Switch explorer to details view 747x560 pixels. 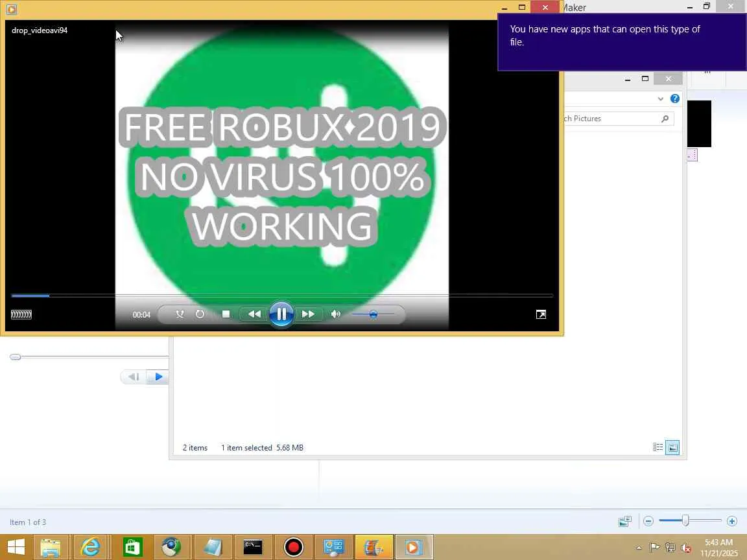pos(658,447)
